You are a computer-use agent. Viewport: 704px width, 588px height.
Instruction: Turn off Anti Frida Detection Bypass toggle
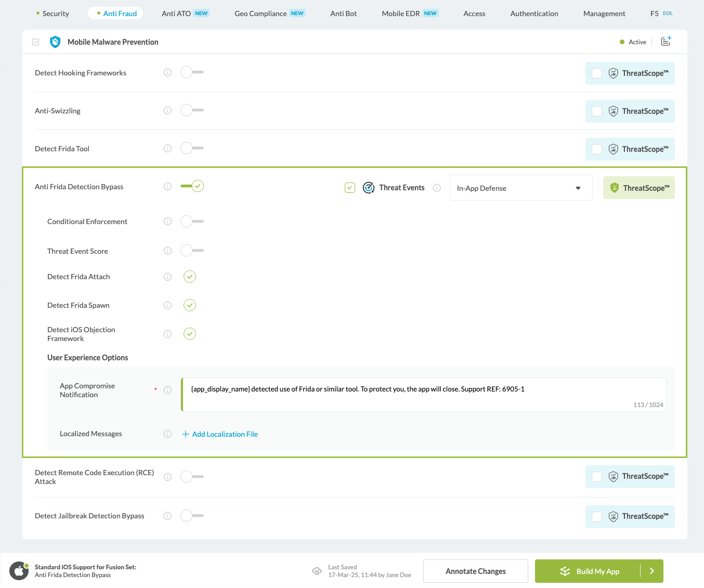pyautogui.click(x=192, y=186)
